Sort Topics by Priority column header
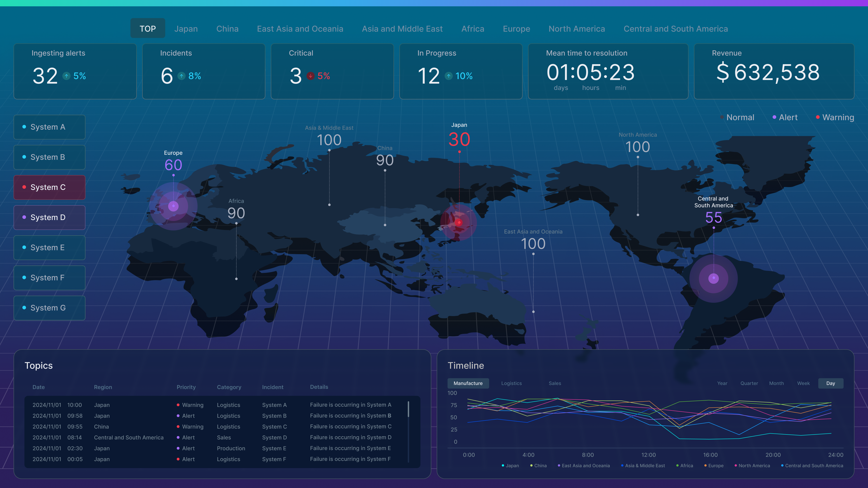The image size is (868, 488). click(x=186, y=387)
